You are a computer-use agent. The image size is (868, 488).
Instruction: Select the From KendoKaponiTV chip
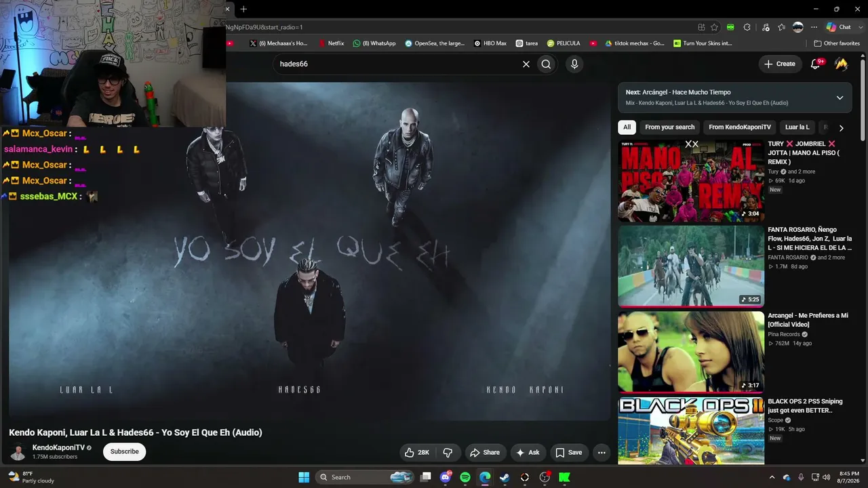click(740, 127)
